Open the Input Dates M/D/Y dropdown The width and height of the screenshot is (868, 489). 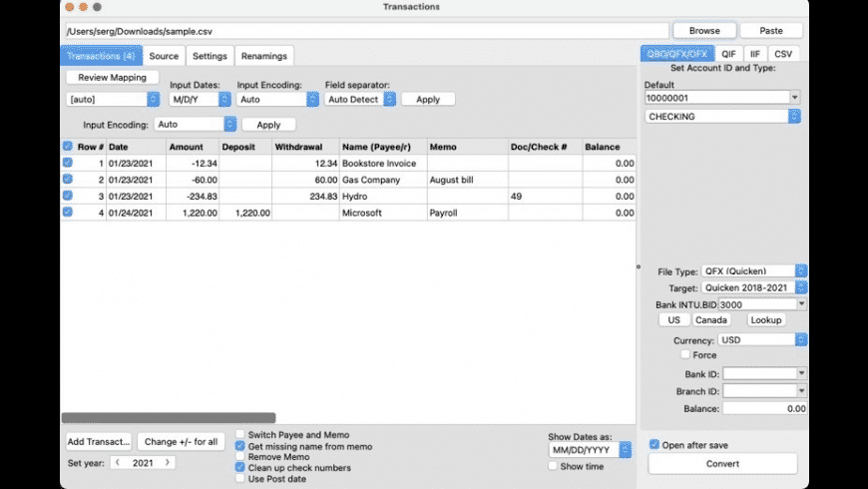(200, 99)
